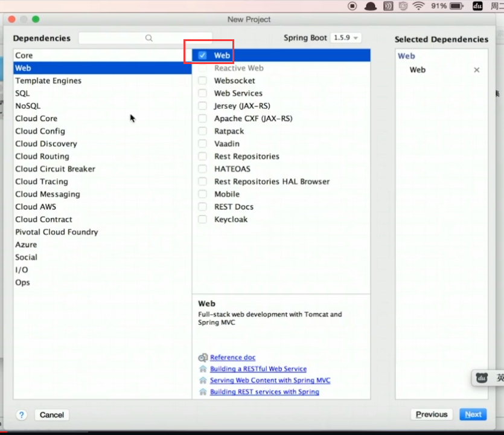Click the house icon beside Serving Web Content

[203, 380]
